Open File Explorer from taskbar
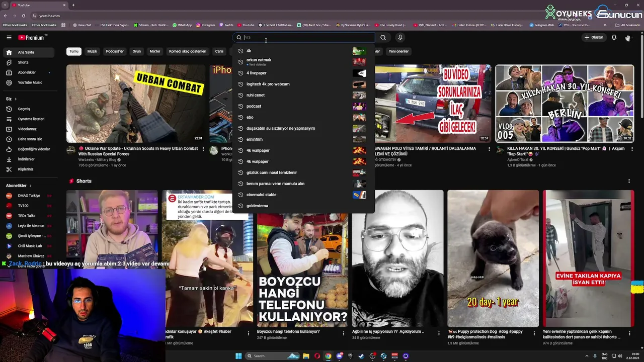Image resolution: width=644 pixels, height=362 pixels. pyautogui.click(x=306, y=356)
